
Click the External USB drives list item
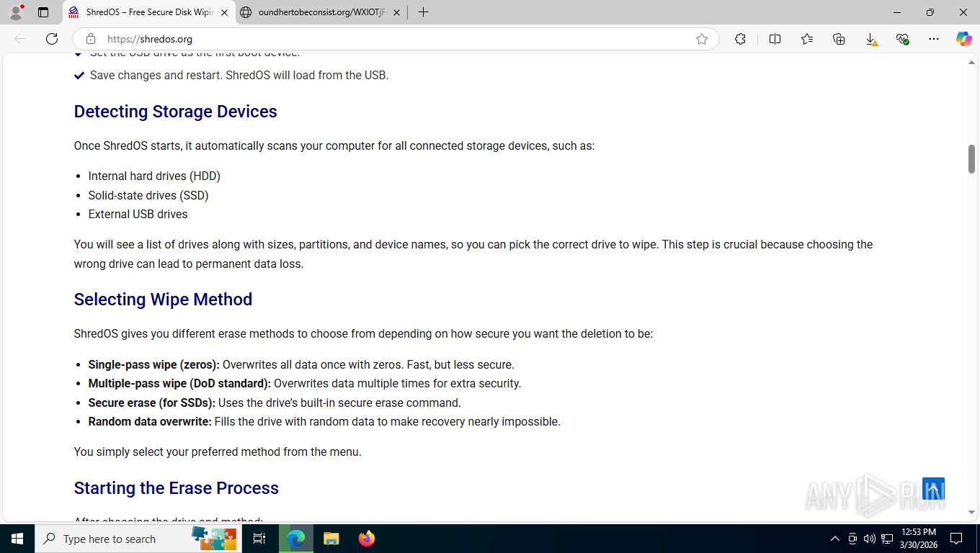[138, 214]
